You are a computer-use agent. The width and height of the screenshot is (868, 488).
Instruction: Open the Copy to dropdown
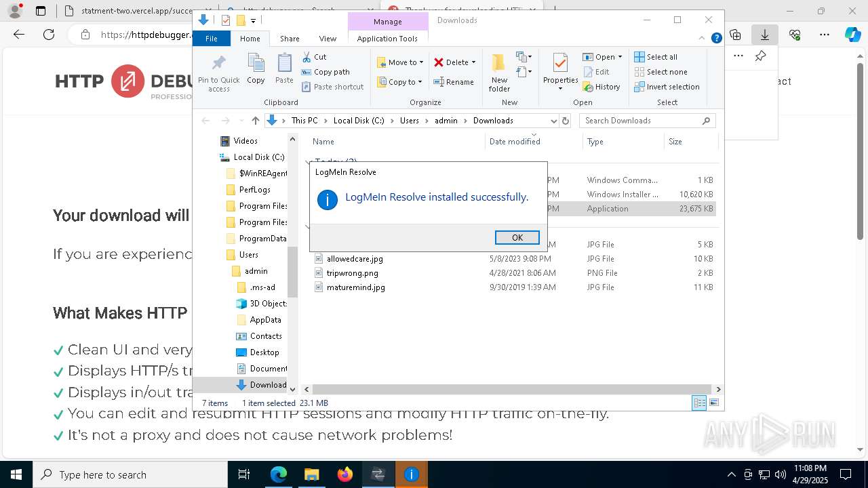pos(399,82)
